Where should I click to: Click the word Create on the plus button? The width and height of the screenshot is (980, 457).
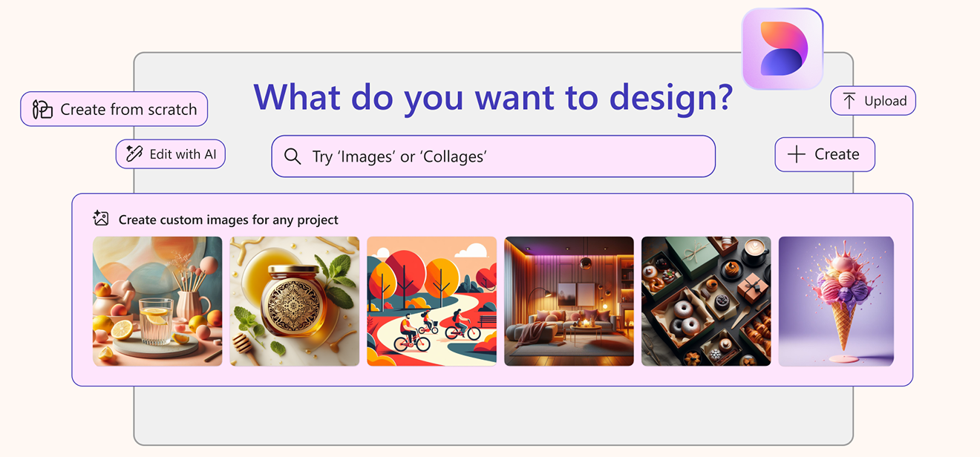837,154
